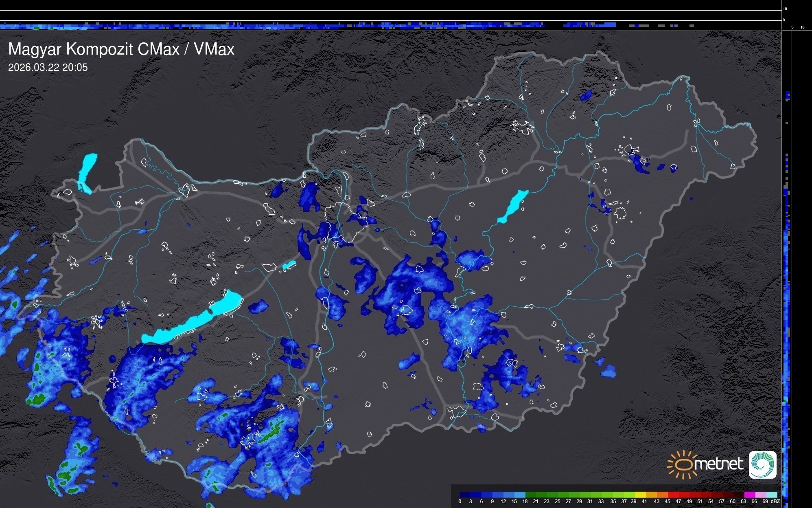Click the dBZ unit label in legend

(x=775, y=501)
